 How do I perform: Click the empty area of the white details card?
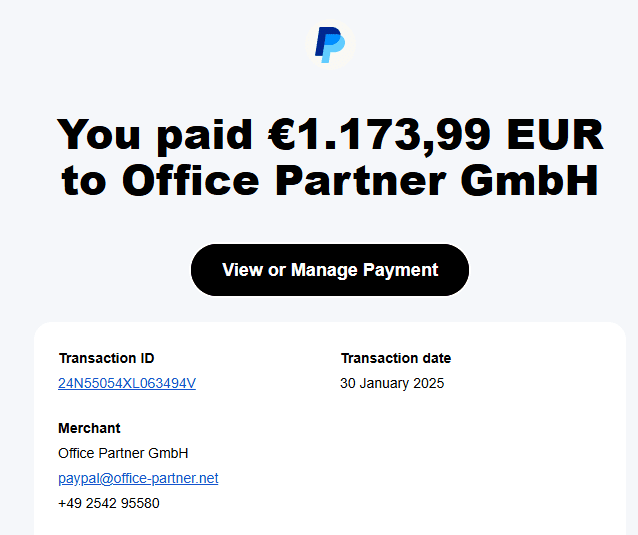(x=470, y=460)
